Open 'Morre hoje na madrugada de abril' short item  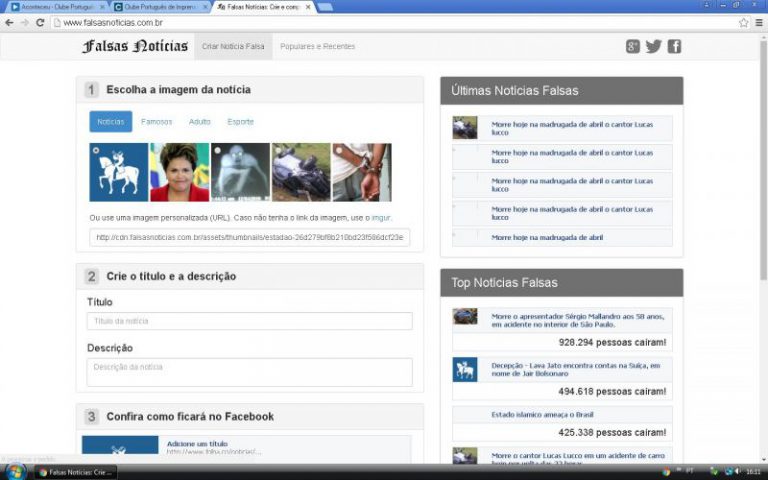[x=547, y=238]
